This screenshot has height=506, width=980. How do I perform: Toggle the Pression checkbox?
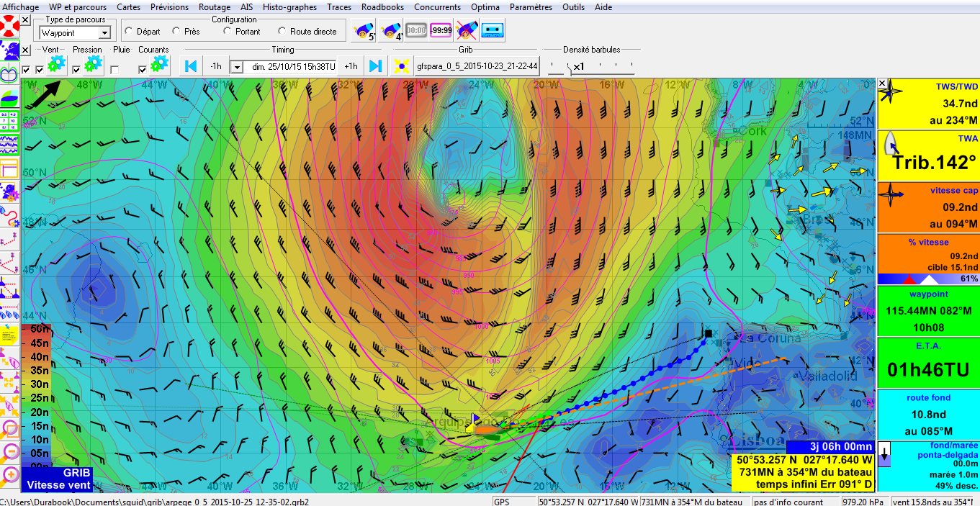click(76, 70)
